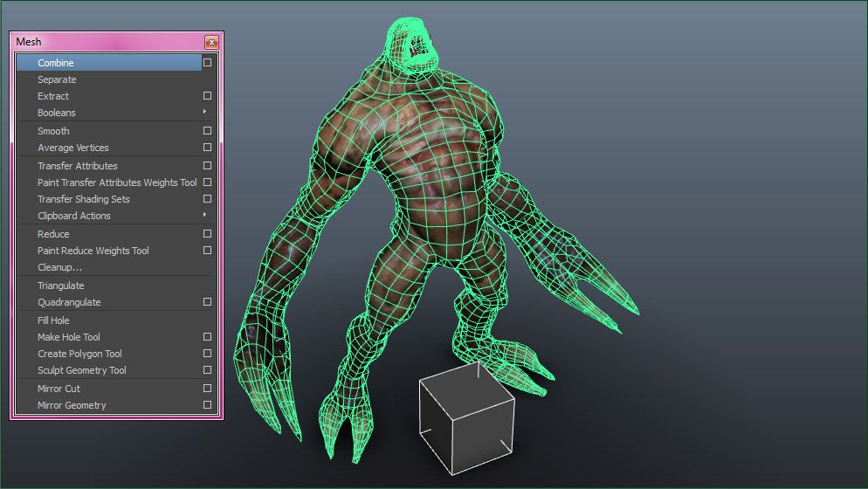This screenshot has width=868, height=489.
Task: Open the Reduce options box
Action: coord(207,234)
